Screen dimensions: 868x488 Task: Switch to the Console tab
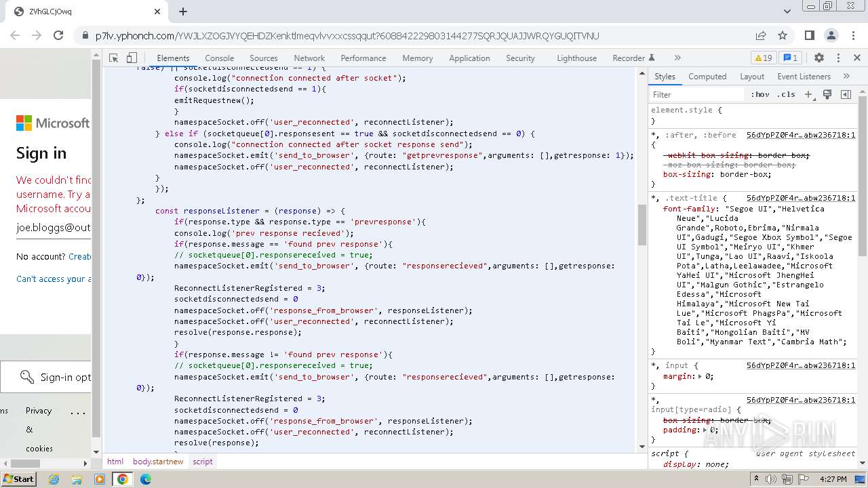click(220, 58)
